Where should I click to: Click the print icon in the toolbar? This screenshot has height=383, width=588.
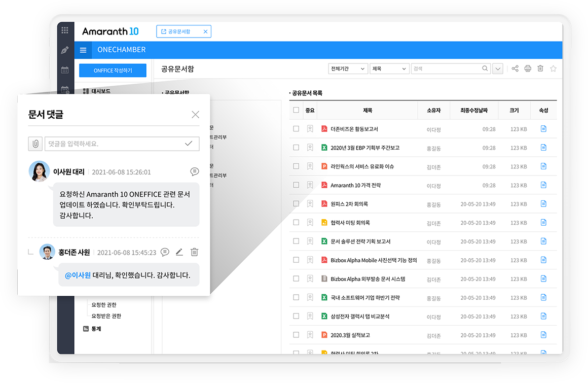point(528,68)
